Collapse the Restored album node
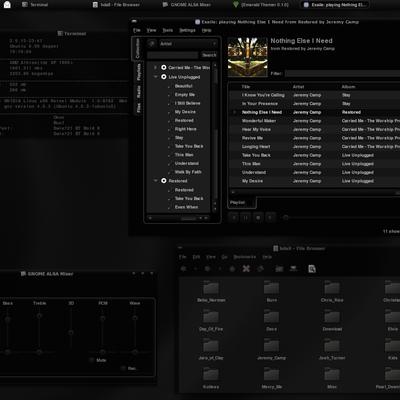Screen dimensions: 400x400 [x=155, y=181]
